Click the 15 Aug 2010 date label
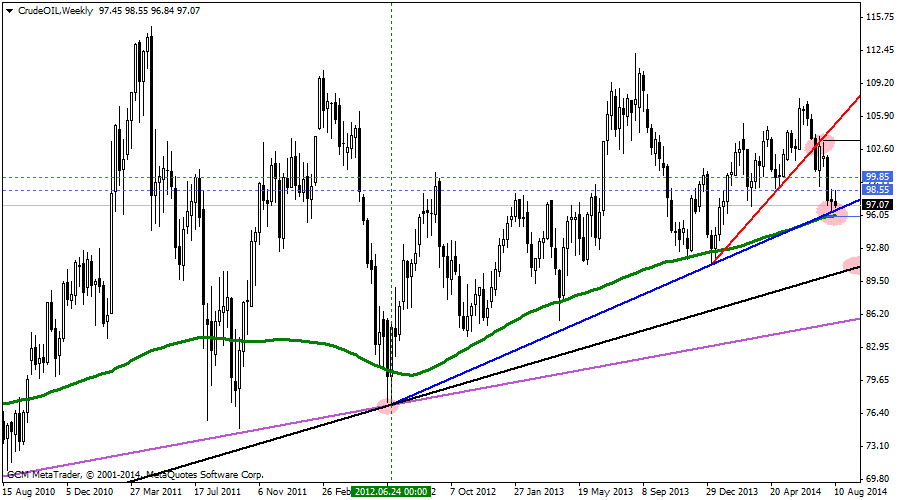 (x=30, y=492)
